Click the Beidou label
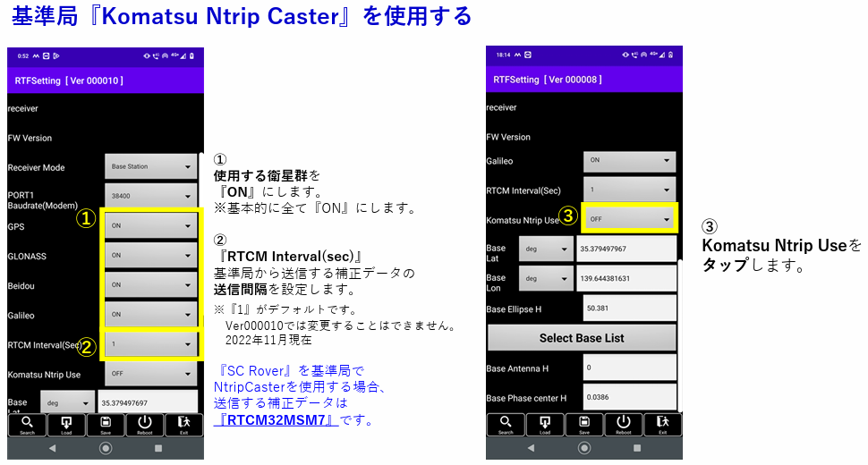This screenshot has height=465, width=868. 21,286
